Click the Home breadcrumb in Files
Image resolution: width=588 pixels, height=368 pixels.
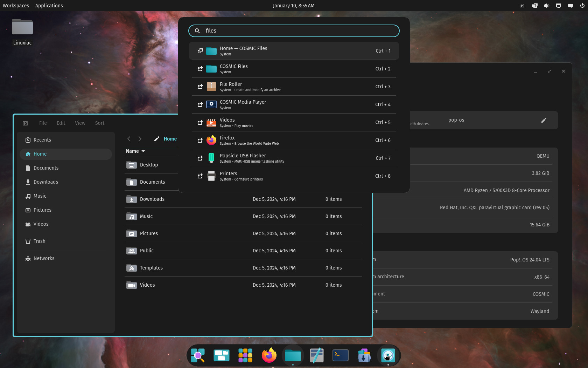point(170,139)
